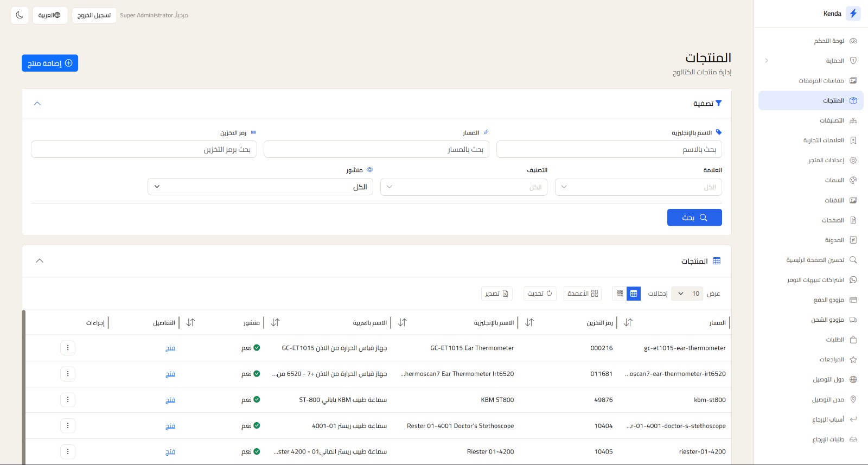This screenshot has width=868, height=465.
Task: Click the السمات palette icon in sidebar
Action: (853, 180)
